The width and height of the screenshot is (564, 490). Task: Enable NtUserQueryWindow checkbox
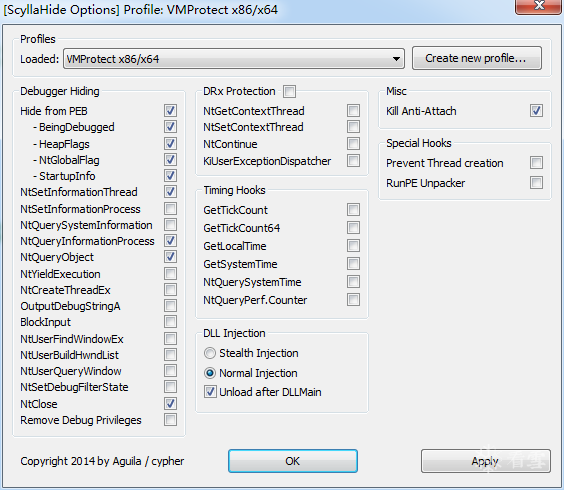pos(170,371)
